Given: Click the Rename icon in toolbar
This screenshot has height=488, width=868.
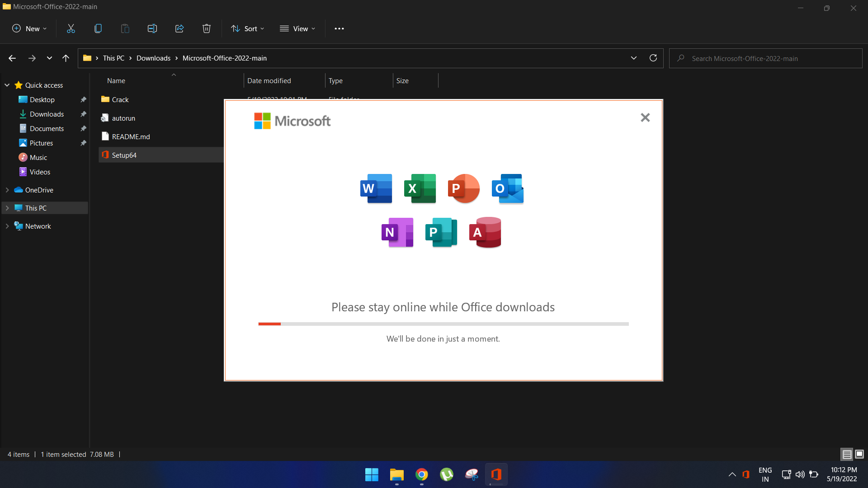Looking at the screenshot, I should click(x=152, y=28).
